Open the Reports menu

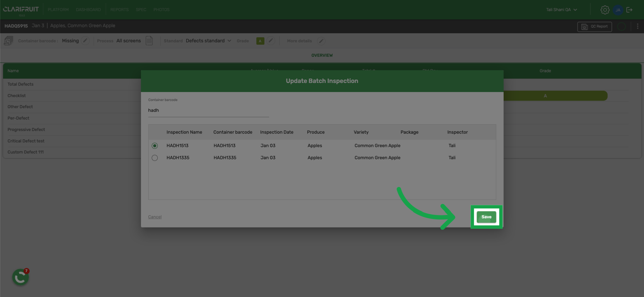[x=119, y=10]
